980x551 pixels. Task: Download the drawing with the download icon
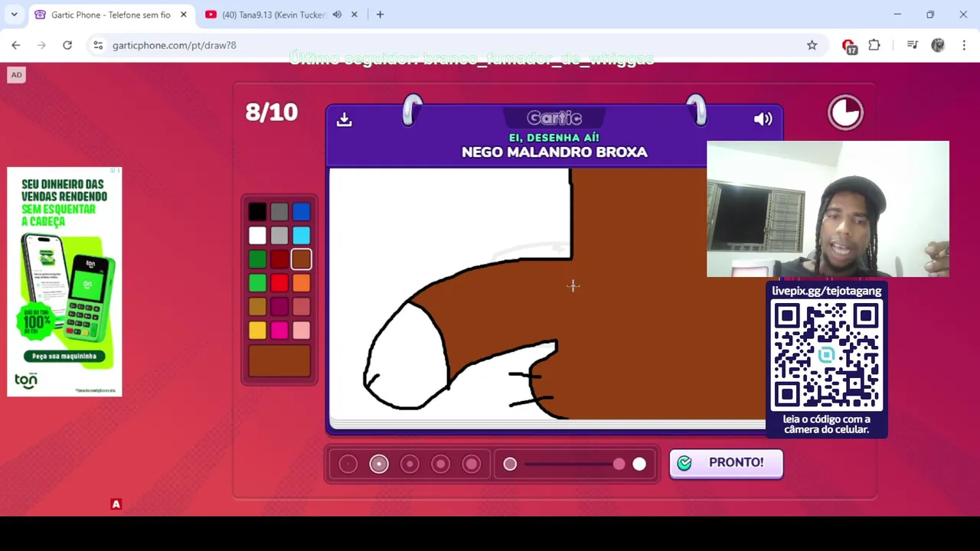point(344,119)
